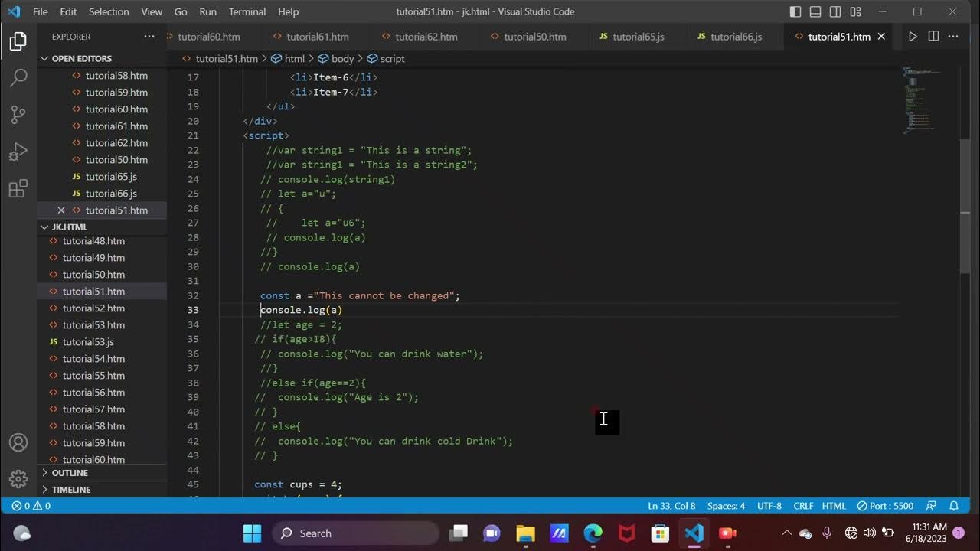Open the Explorer view in activity bar
Screen dimensions: 980x551
pyautogui.click(x=18, y=41)
